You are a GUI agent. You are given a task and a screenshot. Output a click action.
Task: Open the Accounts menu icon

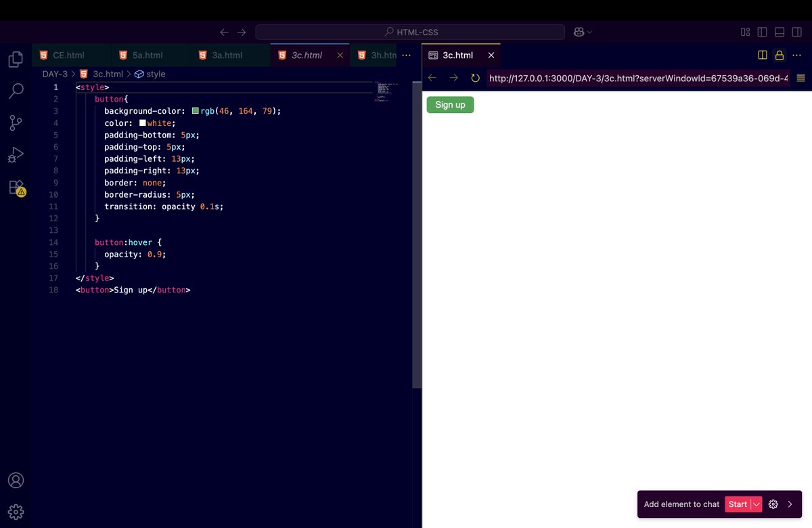(16, 480)
